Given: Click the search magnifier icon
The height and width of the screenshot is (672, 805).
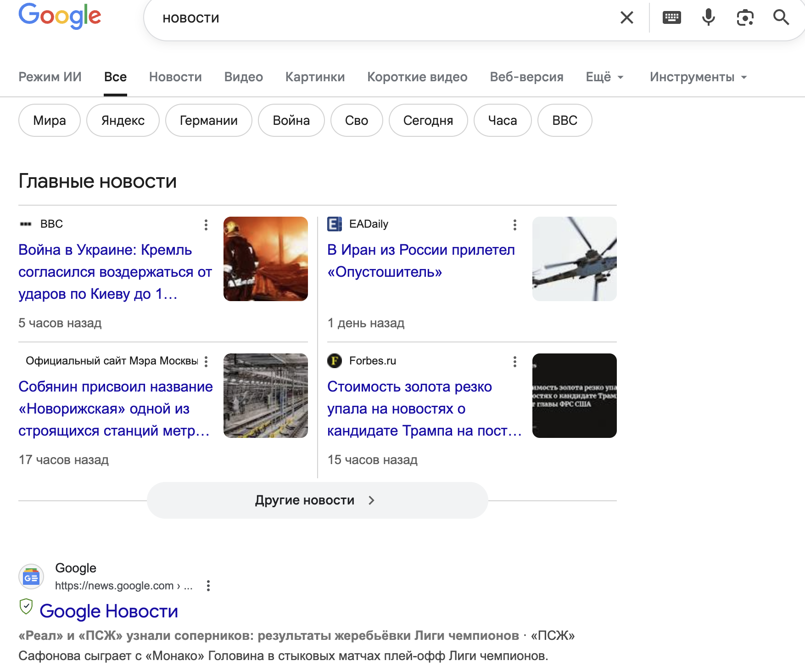Looking at the screenshot, I should [782, 17].
